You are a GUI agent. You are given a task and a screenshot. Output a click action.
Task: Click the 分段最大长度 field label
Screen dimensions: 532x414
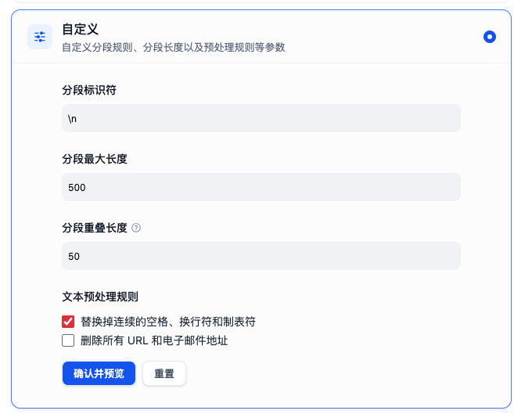(95, 159)
